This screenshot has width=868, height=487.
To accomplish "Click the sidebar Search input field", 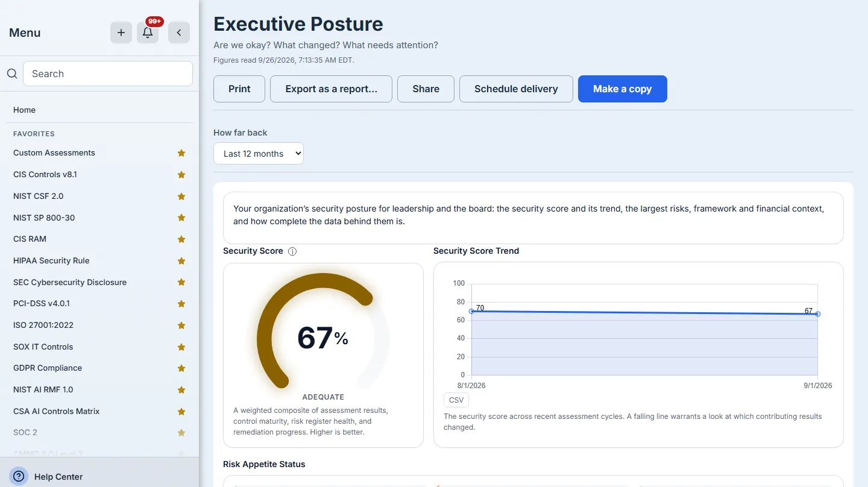I will click(108, 74).
